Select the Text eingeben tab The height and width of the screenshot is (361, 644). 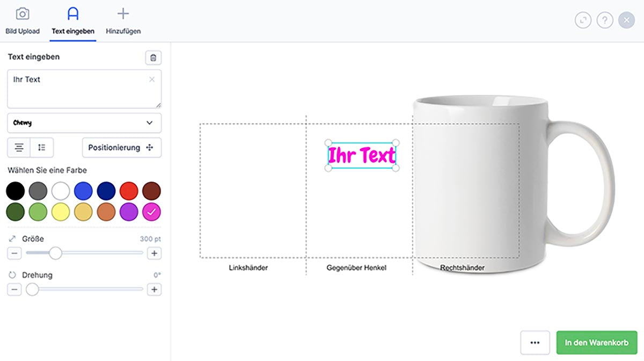pos(73,21)
